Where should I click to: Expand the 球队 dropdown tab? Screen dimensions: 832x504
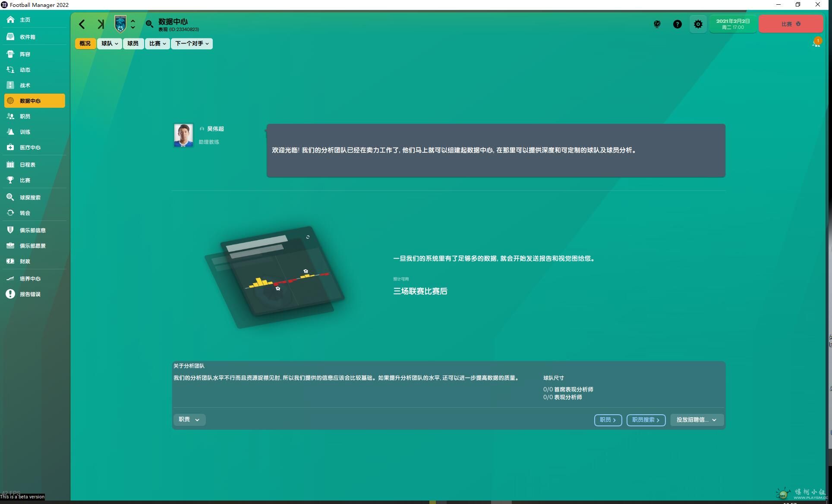click(110, 44)
